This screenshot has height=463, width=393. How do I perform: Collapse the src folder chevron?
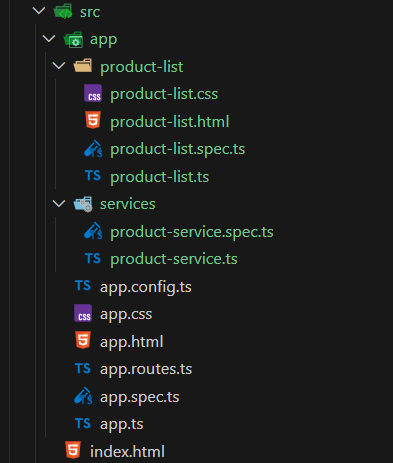(39, 11)
